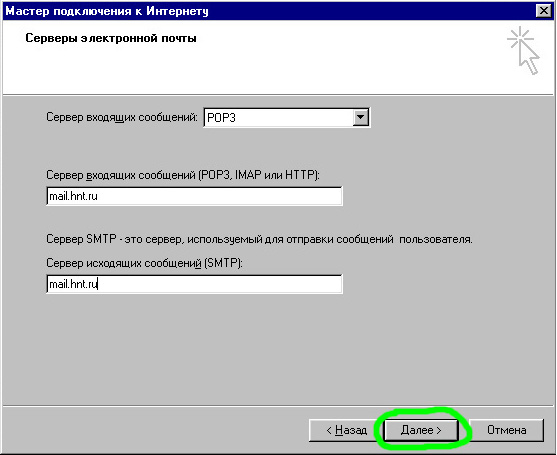Click mail.hnt.ru text in incoming server field
Viewport: 557px width, 455px height.
tap(73, 196)
